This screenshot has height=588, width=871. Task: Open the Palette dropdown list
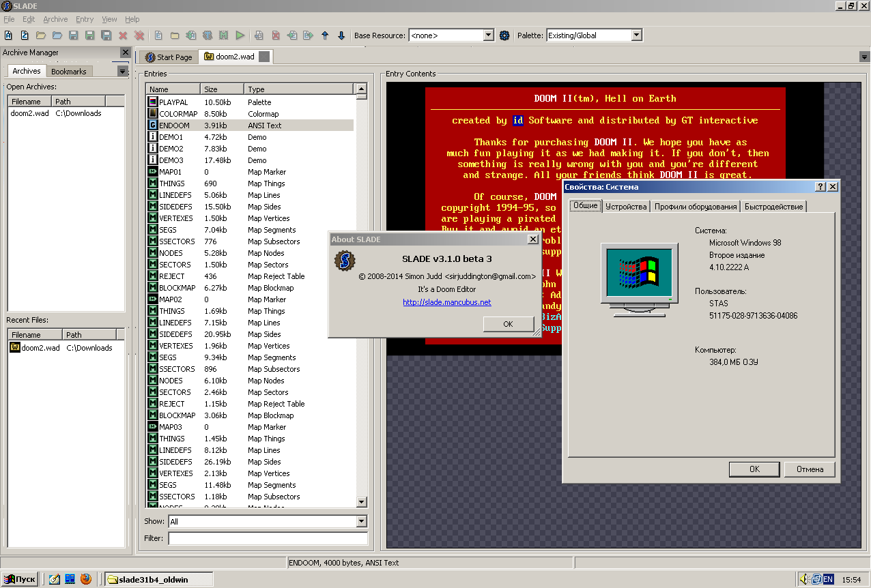point(636,35)
